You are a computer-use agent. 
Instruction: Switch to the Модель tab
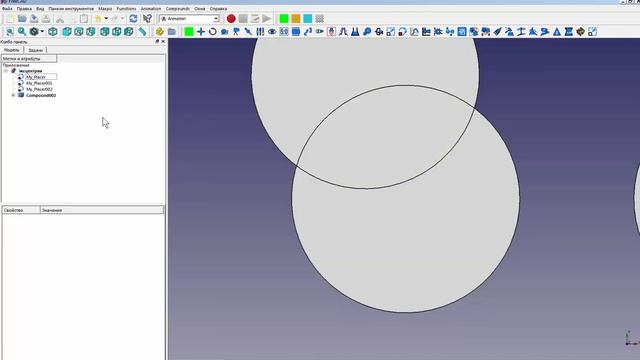click(x=11, y=50)
